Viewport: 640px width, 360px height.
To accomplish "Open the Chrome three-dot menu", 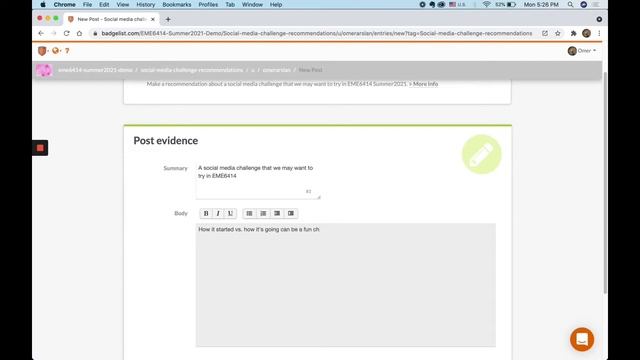I will point(599,33).
